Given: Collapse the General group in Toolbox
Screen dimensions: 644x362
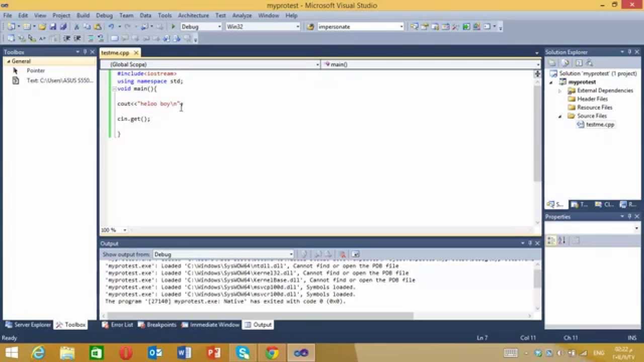Looking at the screenshot, I should pyautogui.click(x=8, y=61).
